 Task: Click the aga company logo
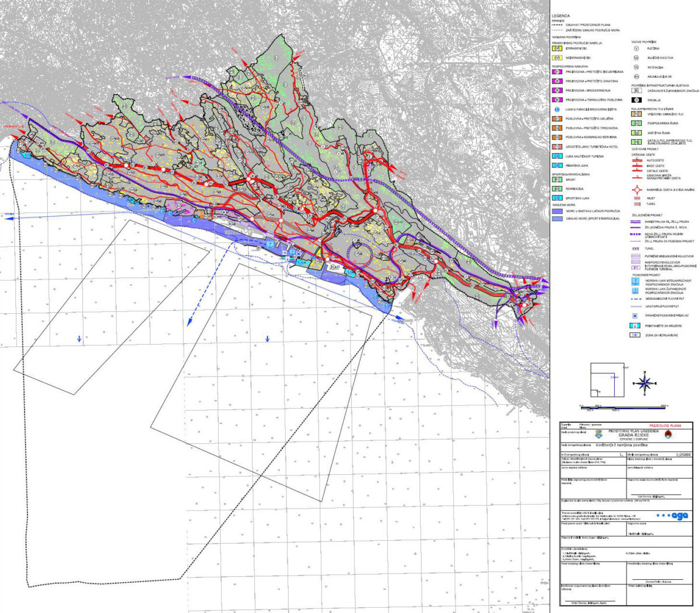pyautogui.click(x=673, y=516)
